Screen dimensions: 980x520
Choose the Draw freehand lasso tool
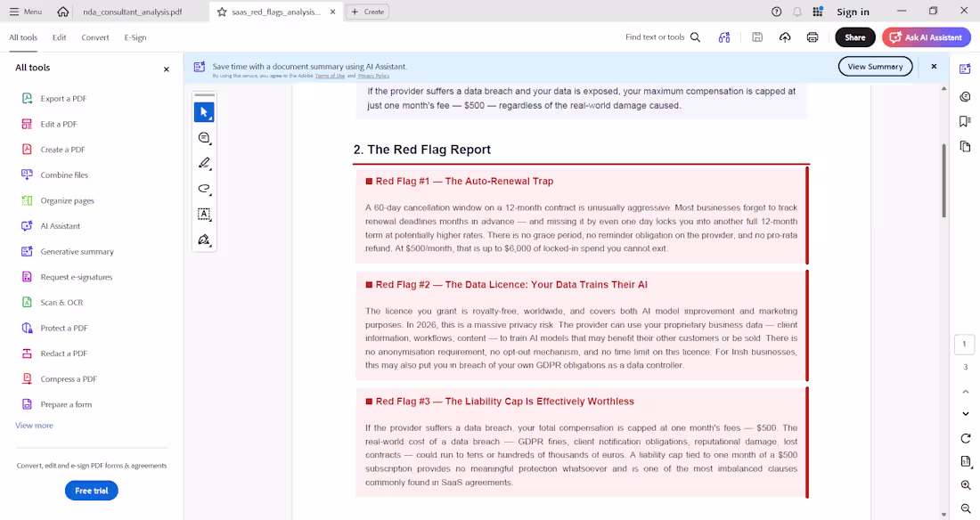[204, 189]
